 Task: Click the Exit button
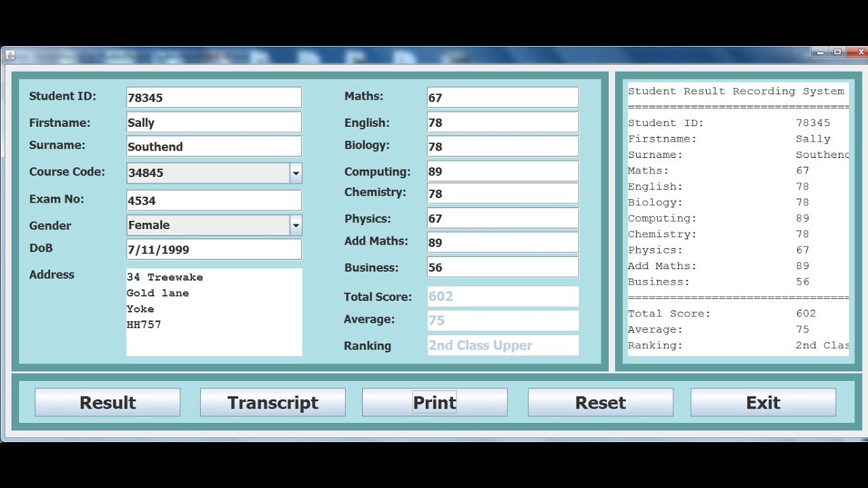[763, 402]
